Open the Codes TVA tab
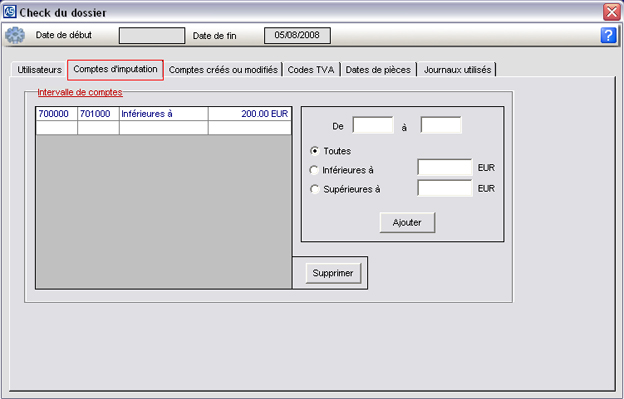 point(311,70)
